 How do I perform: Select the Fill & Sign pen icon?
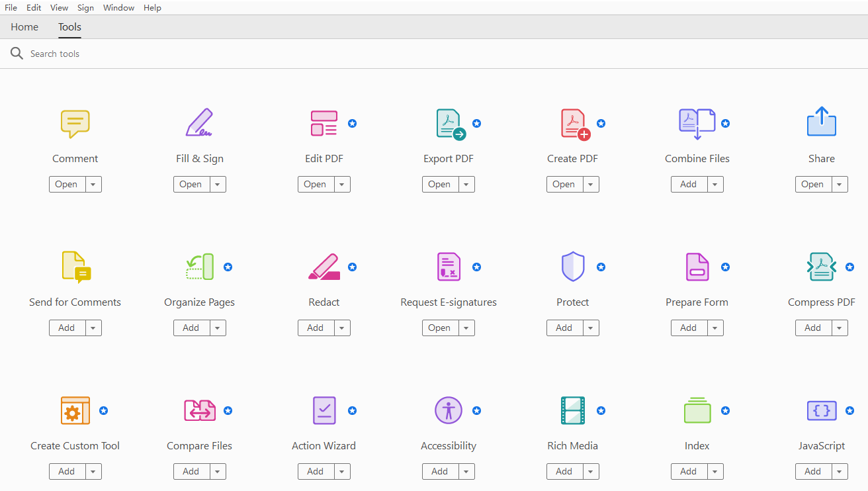[x=200, y=122]
